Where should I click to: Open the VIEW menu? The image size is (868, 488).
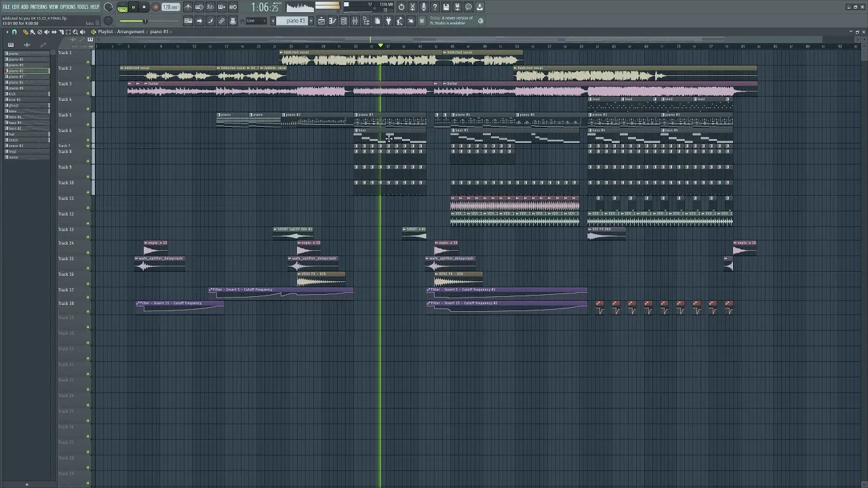click(x=53, y=7)
